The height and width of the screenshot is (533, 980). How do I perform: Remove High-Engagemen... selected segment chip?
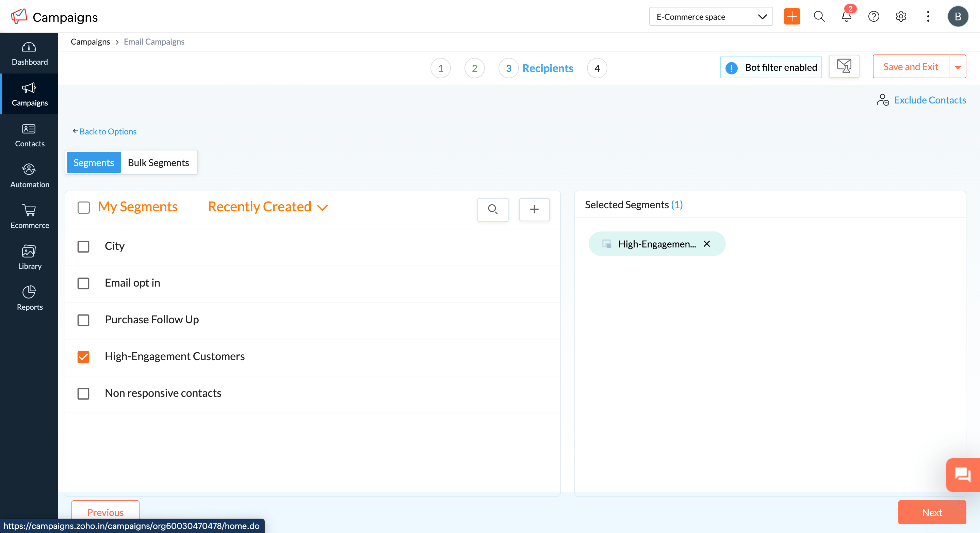pos(706,244)
